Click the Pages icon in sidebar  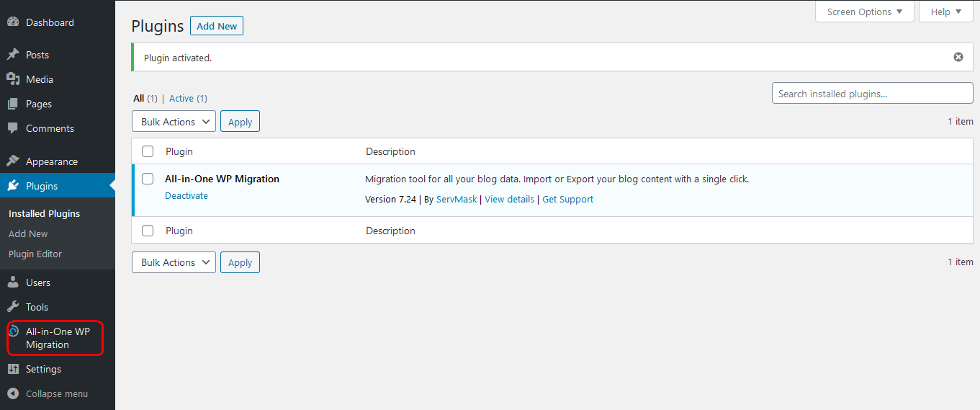click(x=13, y=104)
